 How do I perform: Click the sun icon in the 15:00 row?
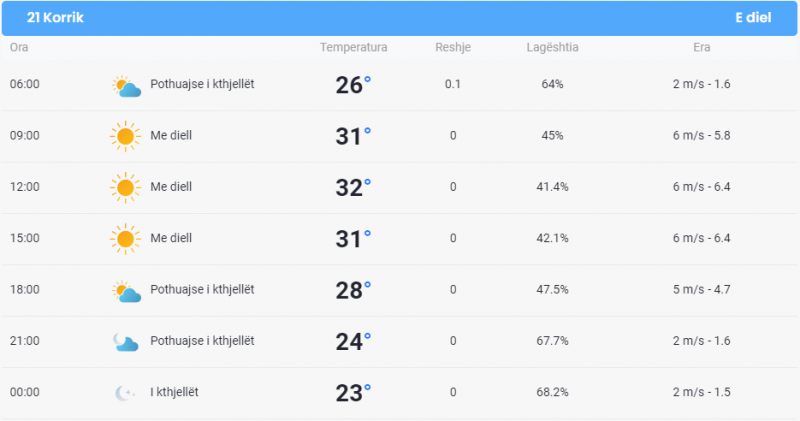pos(125,239)
